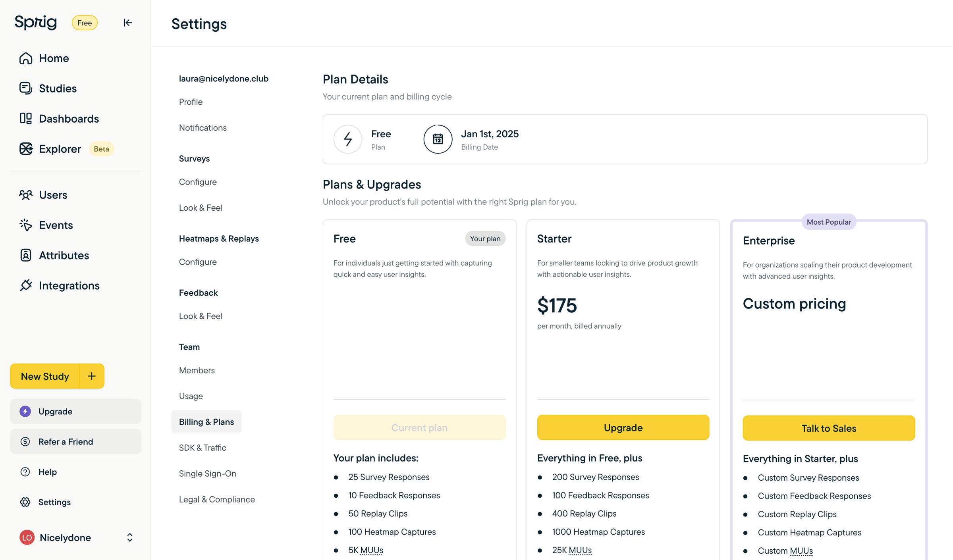Open Legal & Compliance settings
Image resolution: width=953 pixels, height=560 pixels.
click(217, 499)
